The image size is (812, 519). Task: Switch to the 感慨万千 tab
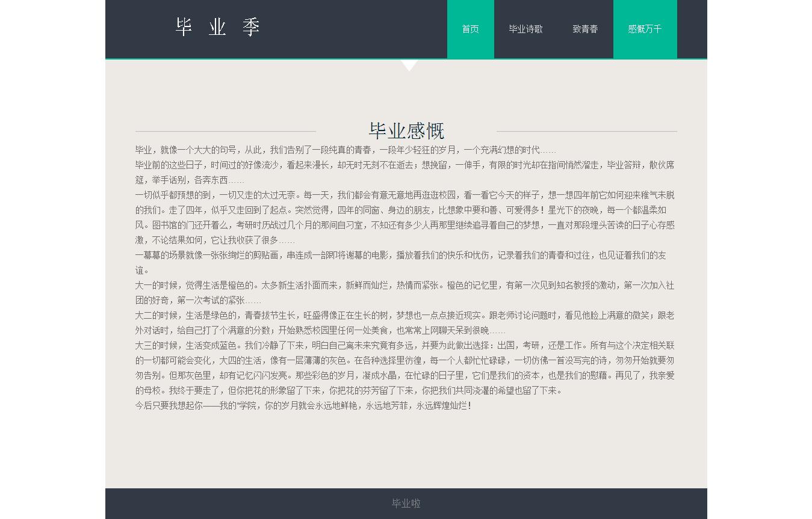click(645, 29)
